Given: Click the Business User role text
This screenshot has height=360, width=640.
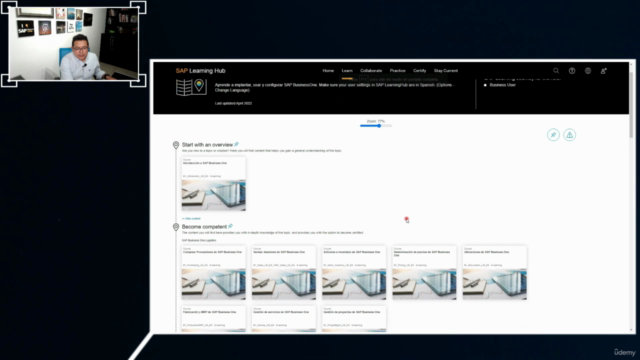Looking at the screenshot, I should coord(502,85).
